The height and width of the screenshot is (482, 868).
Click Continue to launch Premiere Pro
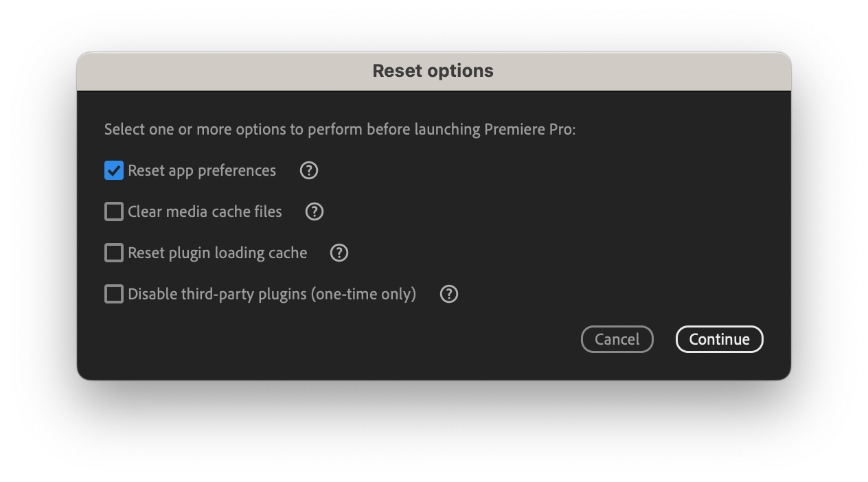tap(719, 339)
